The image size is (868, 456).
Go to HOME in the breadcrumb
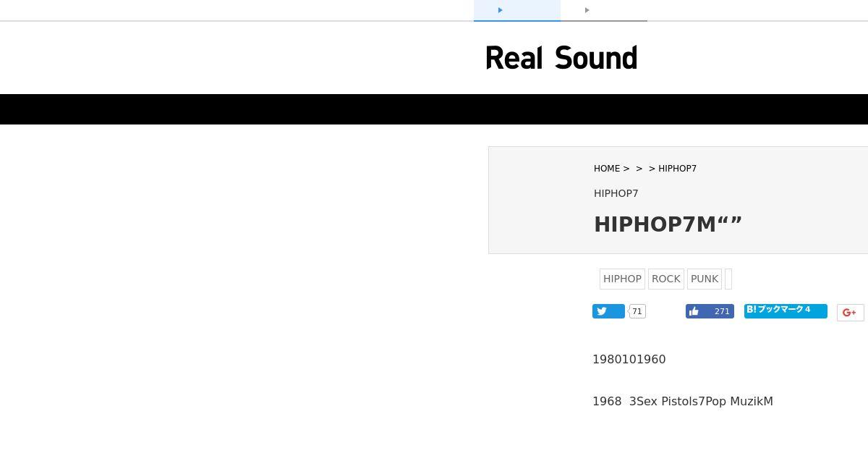(607, 169)
